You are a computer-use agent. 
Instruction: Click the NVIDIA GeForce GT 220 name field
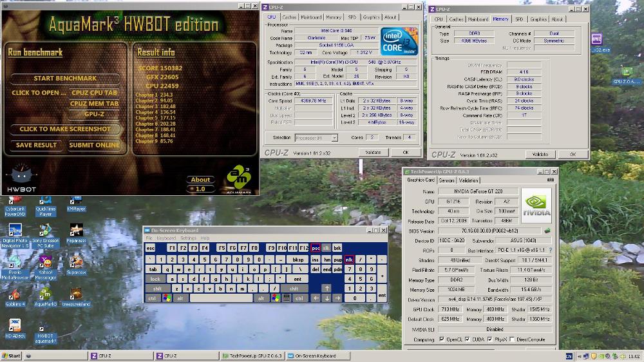[x=478, y=191]
